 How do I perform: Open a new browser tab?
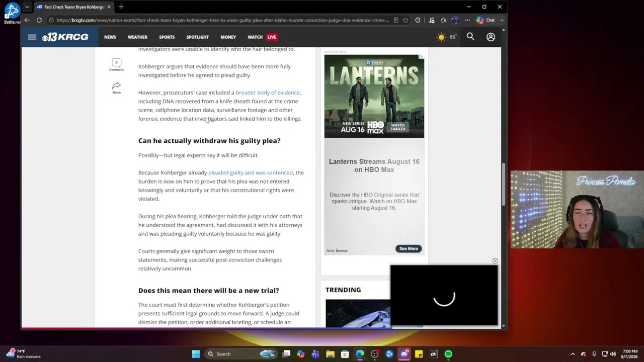point(121,7)
